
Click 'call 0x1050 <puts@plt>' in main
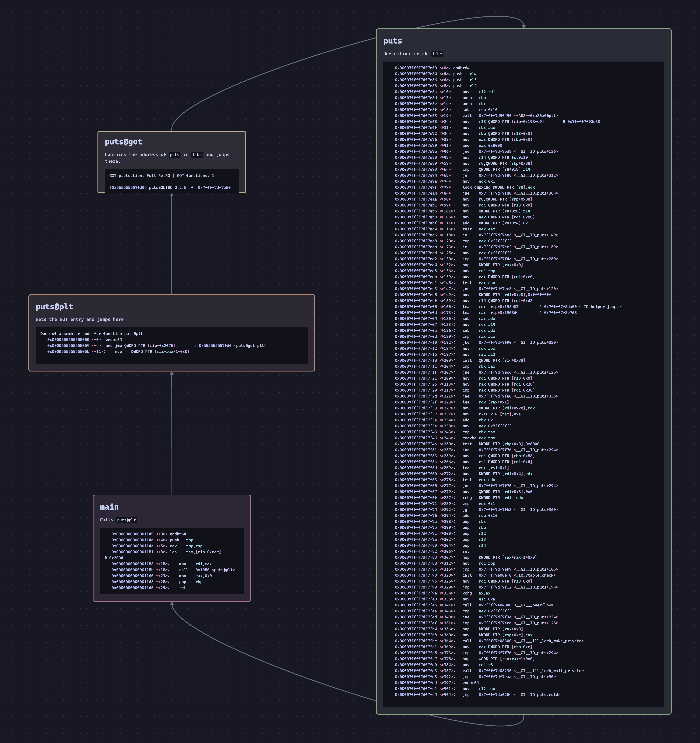point(207,570)
